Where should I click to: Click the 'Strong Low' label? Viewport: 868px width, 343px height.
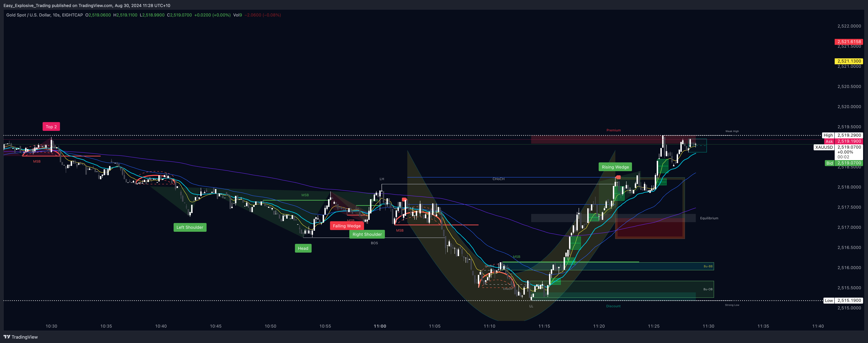pyautogui.click(x=732, y=305)
